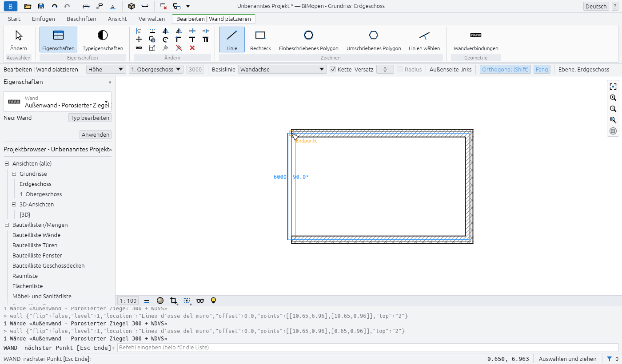
Task: Toggle Orthogonal (Shift) mode
Action: tap(505, 69)
